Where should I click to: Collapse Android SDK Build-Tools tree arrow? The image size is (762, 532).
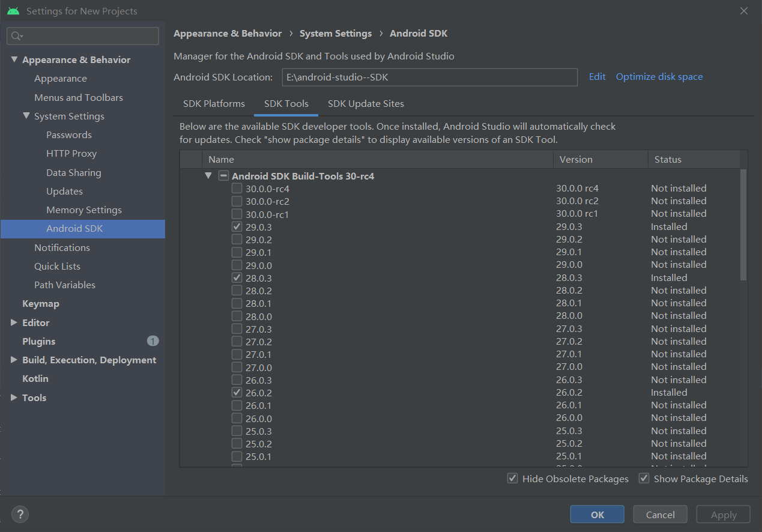click(x=208, y=176)
